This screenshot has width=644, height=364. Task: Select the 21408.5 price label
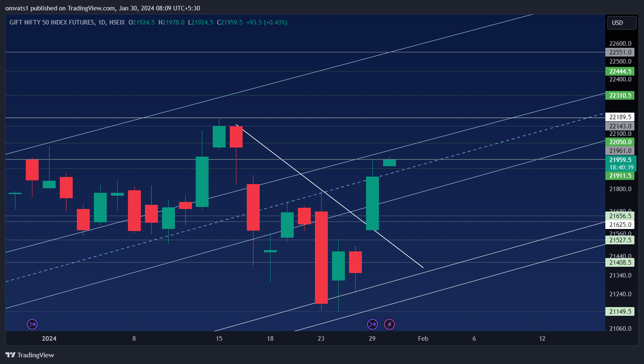(620, 263)
